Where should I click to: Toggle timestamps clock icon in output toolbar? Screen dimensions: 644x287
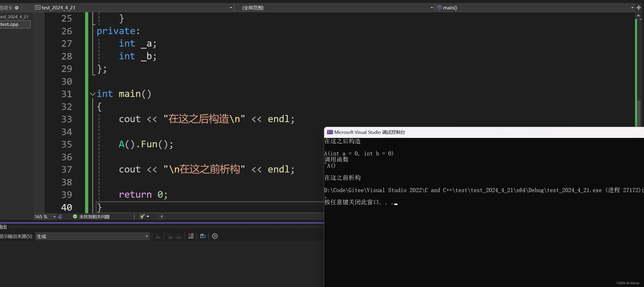pos(215,236)
